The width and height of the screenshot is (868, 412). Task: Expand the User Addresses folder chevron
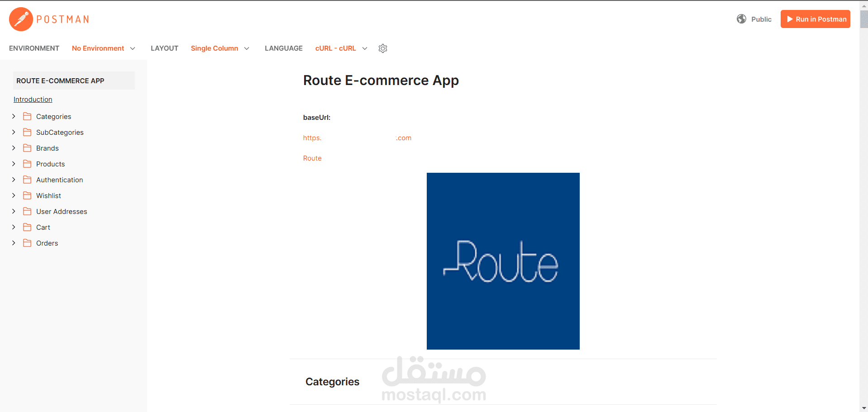pos(14,211)
